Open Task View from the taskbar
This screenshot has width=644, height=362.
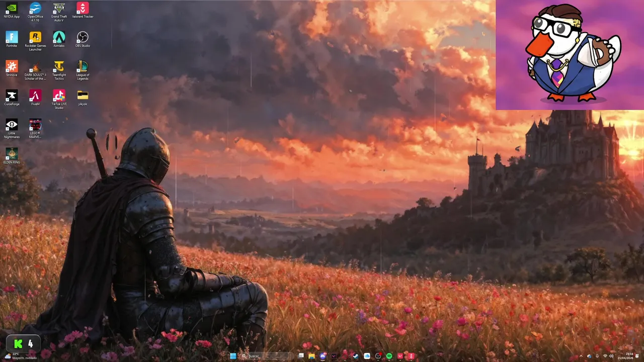301,356
